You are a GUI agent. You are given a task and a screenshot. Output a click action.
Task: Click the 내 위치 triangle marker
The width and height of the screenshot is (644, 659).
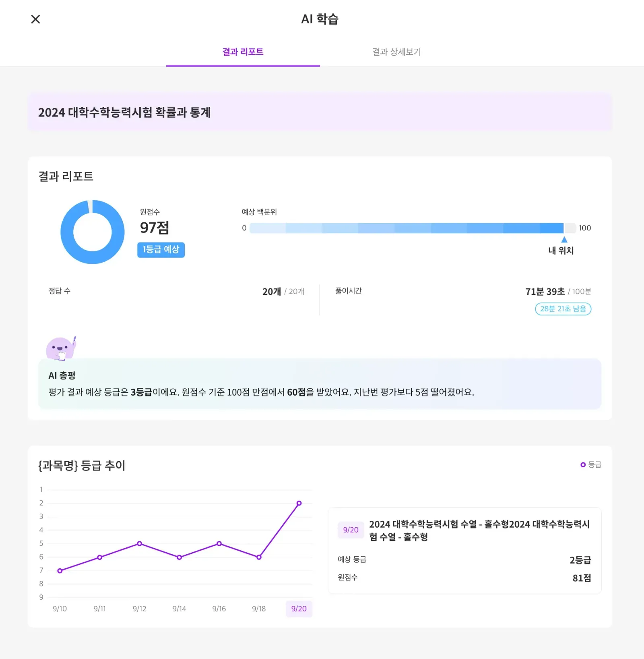click(564, 240)
